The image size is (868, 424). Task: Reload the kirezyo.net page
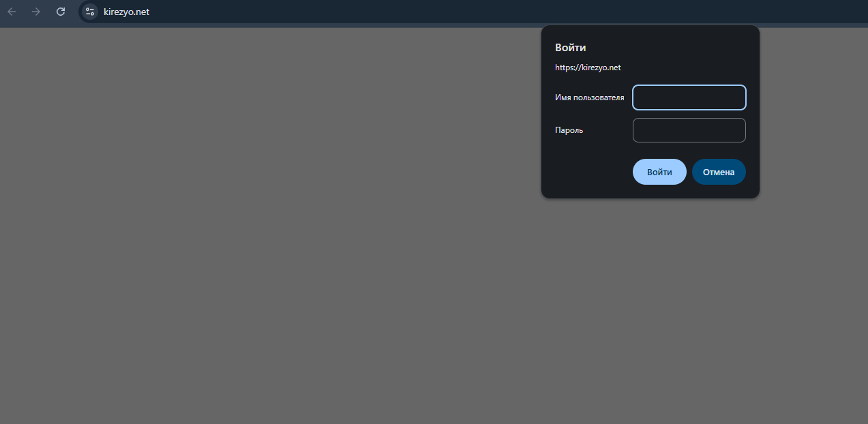(x=61, y=12)
